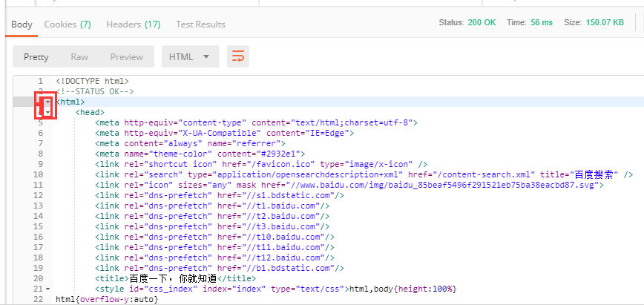Collapse the style block on line 21
Image resolution: width=644 pixels, height=305 pixels.
coord(48,289)
